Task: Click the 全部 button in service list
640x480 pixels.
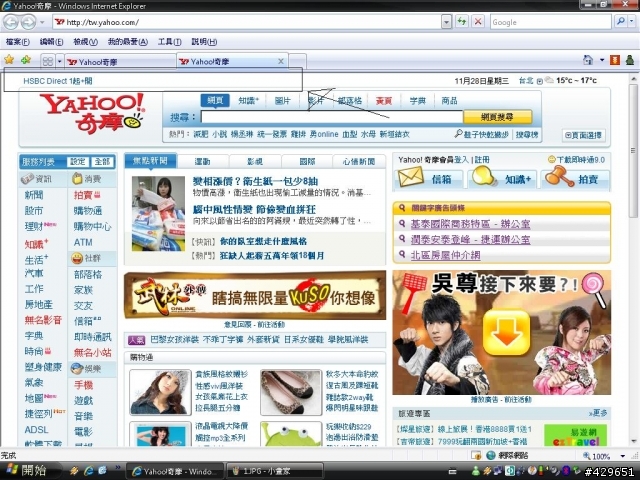Action: (102, 162)
